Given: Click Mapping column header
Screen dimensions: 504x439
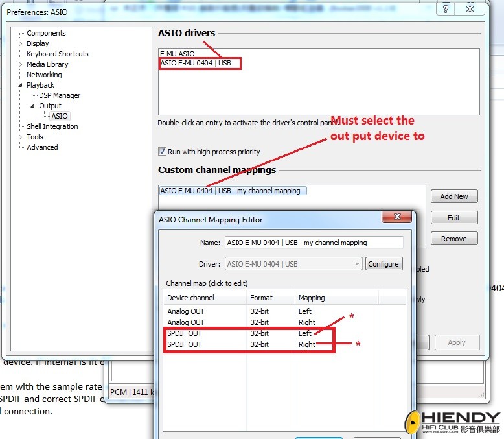Looking at the screenshot, I should point(336,298).
